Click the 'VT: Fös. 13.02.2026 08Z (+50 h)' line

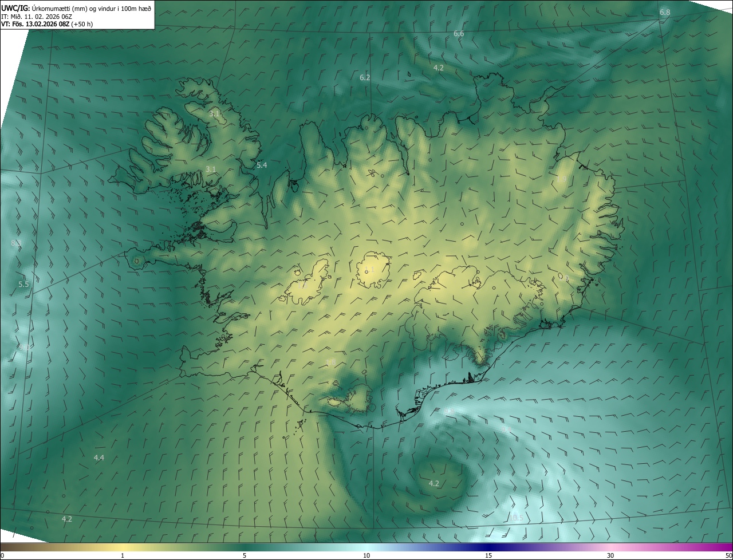[47, 24]
